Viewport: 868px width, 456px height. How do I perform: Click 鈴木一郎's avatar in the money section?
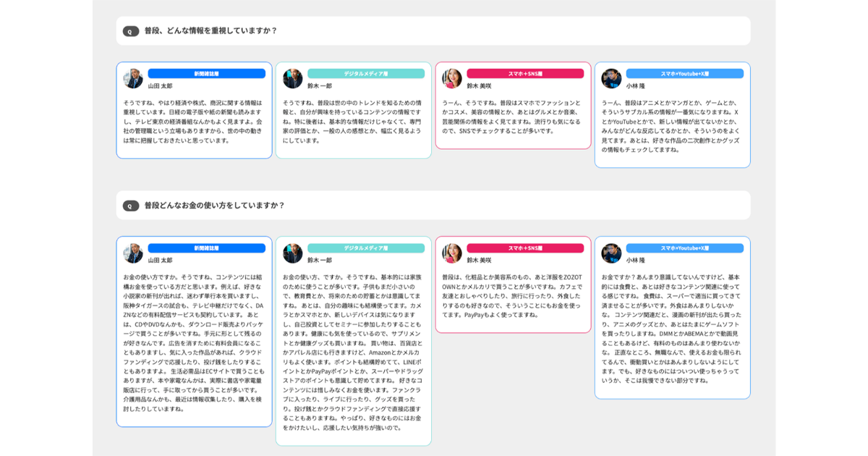[x=294, y=253]
